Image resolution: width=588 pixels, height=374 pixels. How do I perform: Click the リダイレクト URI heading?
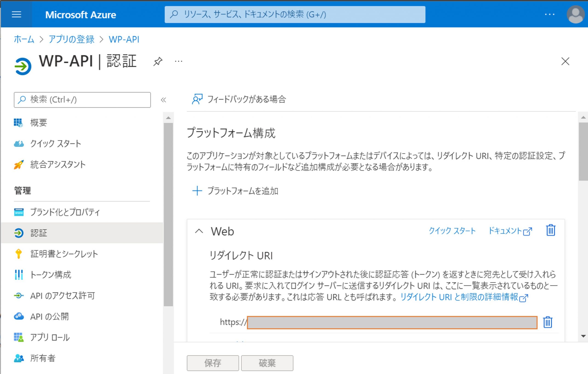(x=241, y=256)
